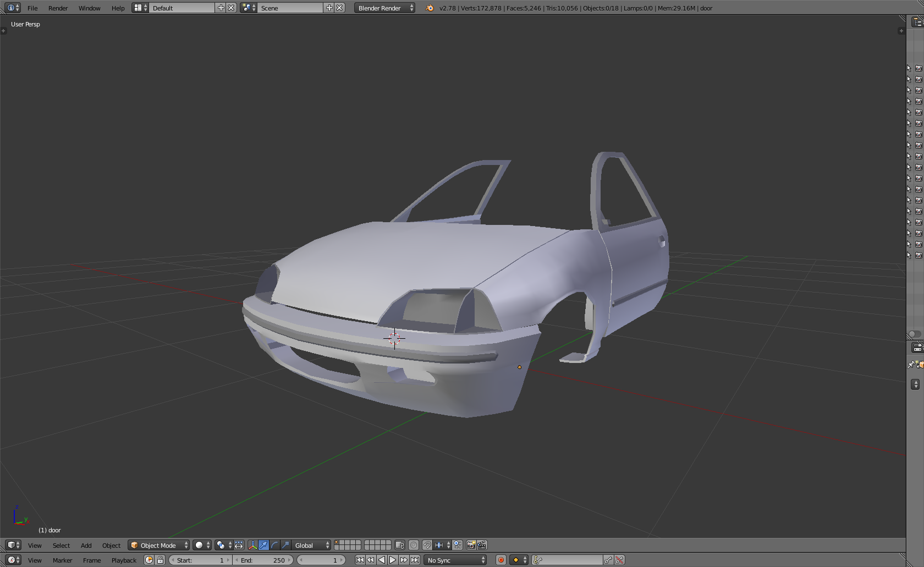Delete the Default screen layout
This screenshot has width=924, height=567.
pos(232,8)
